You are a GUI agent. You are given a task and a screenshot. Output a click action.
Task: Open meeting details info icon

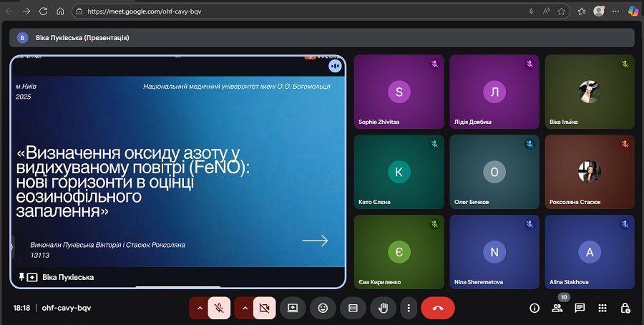coord(534,308)
